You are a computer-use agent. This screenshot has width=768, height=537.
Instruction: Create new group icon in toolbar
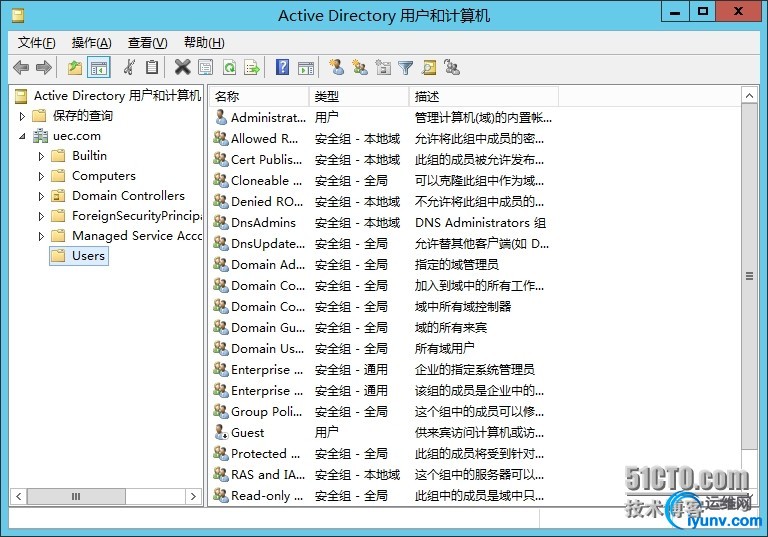click(360, 67)
